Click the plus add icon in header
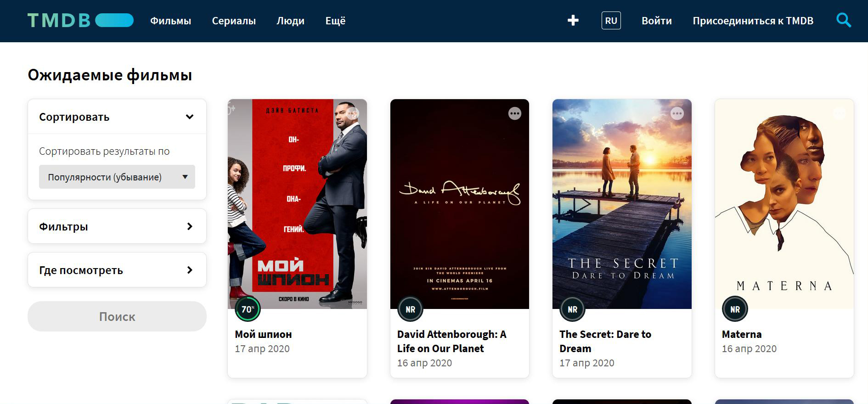The width and height of the screenshot is (868, 404). [573, 21]
